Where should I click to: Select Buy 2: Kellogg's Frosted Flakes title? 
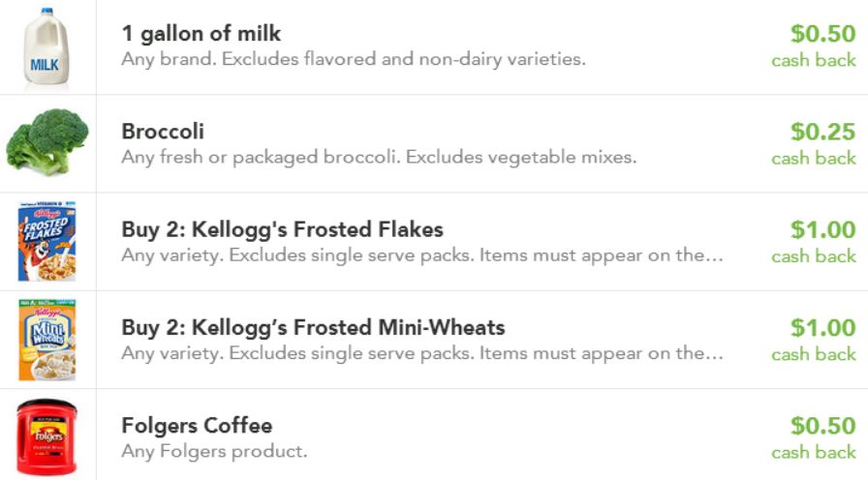coord(282,230)
